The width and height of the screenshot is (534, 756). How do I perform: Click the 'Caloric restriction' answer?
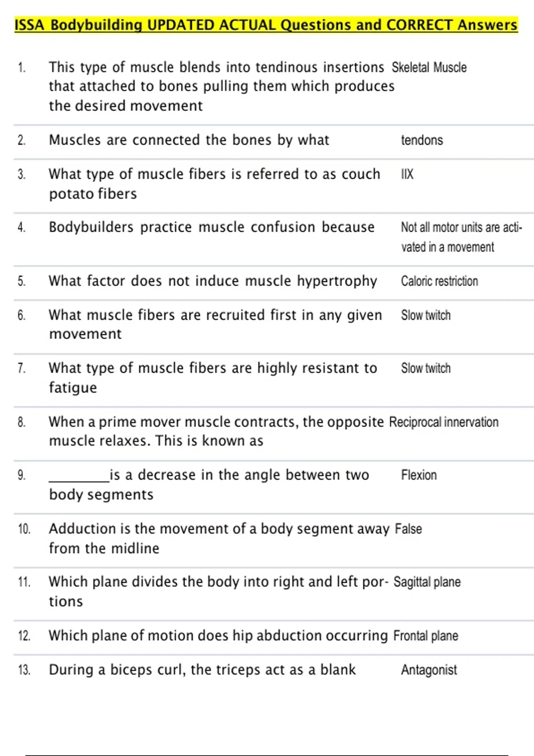[x=439, y=281]
